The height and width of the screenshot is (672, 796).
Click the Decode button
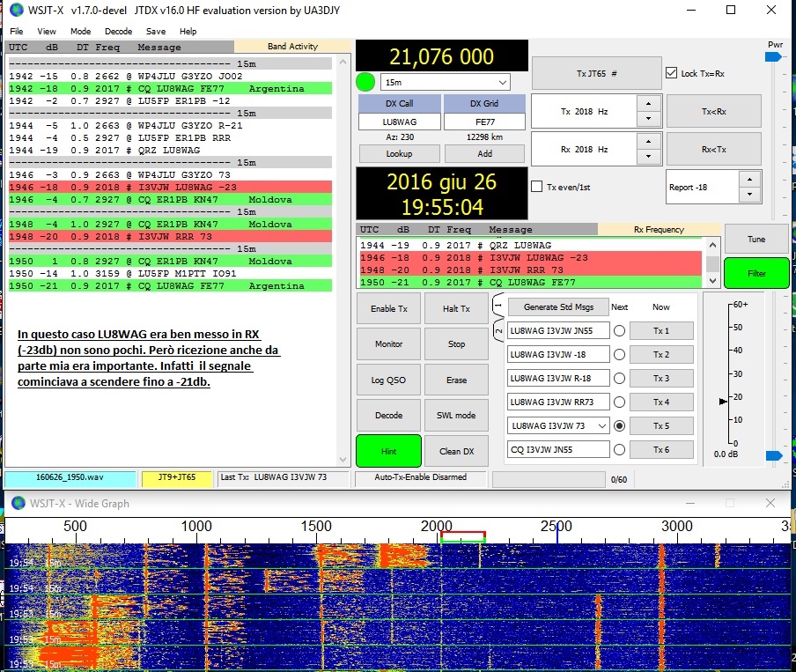point(389,415)
